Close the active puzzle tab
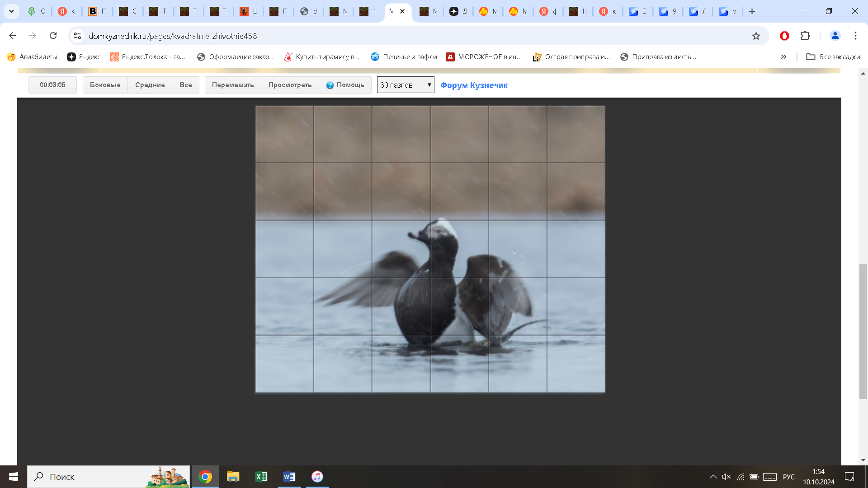The image size is (868, 488). pos(402,11)
